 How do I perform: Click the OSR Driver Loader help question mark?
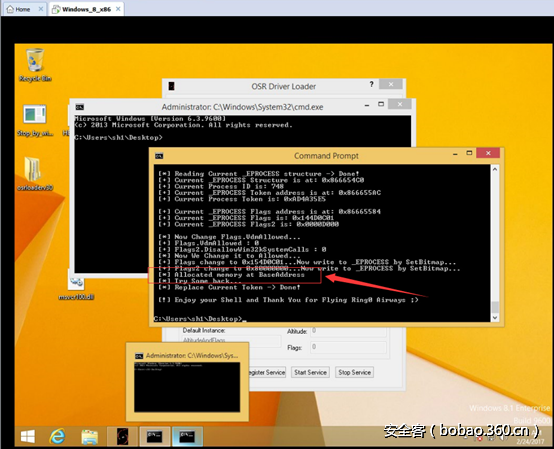pos(371,84)
